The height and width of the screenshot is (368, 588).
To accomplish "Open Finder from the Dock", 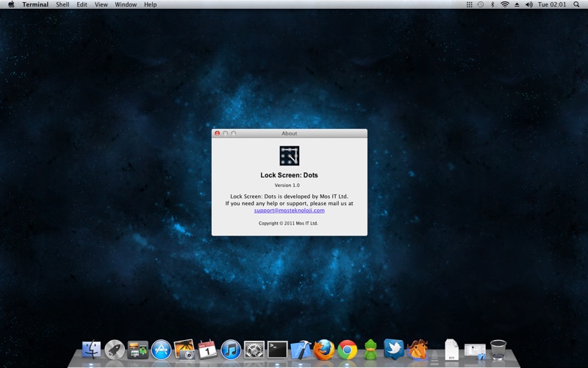I will click(x=91, y=350).
